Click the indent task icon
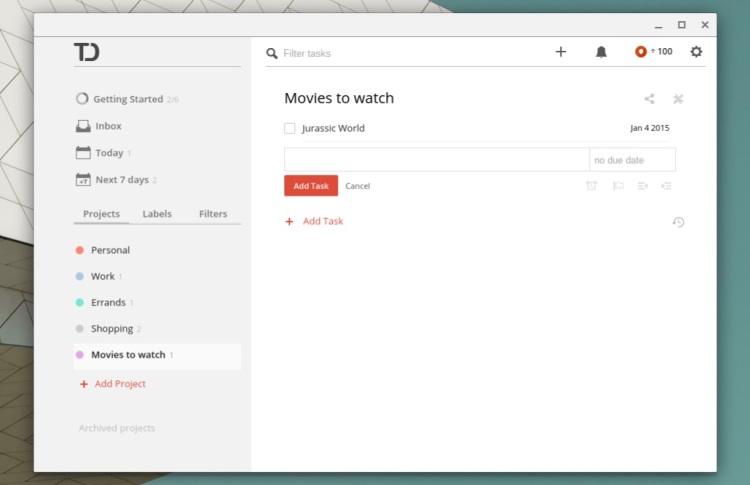 pyautogui.click(x=666, y=186)
